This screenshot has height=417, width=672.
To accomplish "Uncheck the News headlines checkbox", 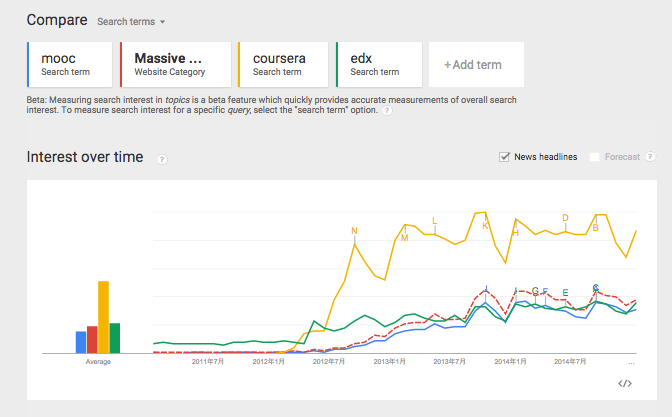I will click(504, 157).
